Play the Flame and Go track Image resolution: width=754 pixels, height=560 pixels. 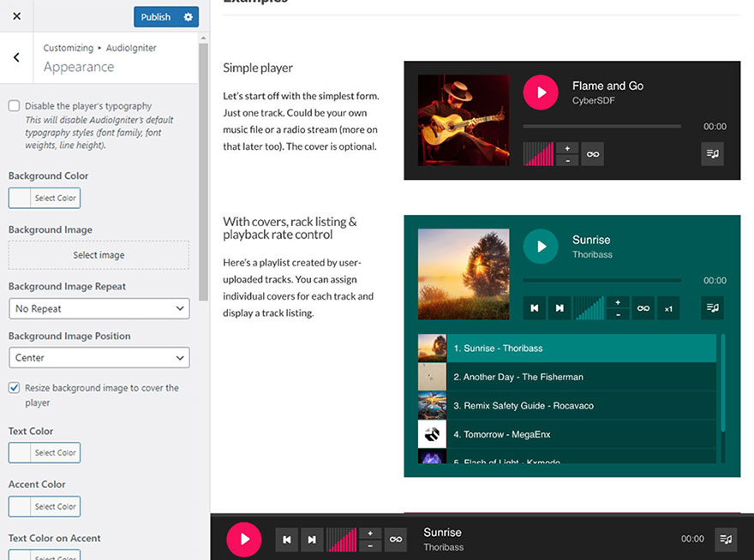click(541, 92)
